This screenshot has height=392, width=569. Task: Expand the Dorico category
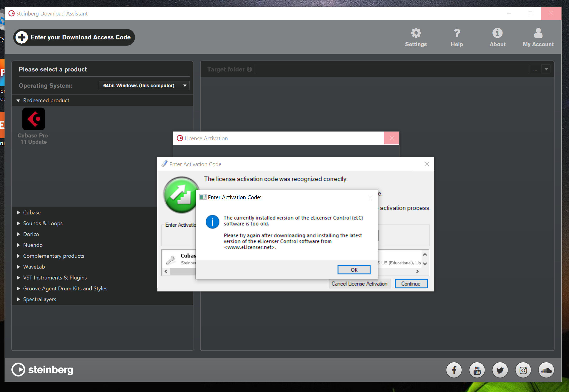coord(18,234)
